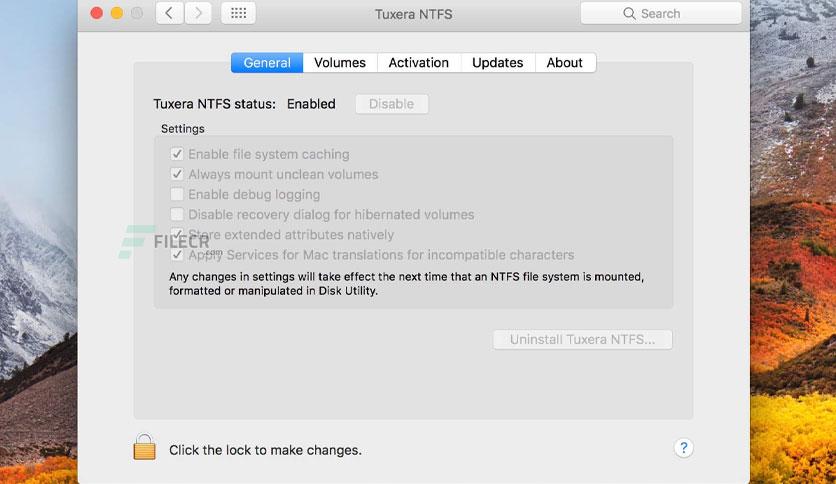Open the About tab
Viewport: 836px width, 484px height.
(565, 63)
